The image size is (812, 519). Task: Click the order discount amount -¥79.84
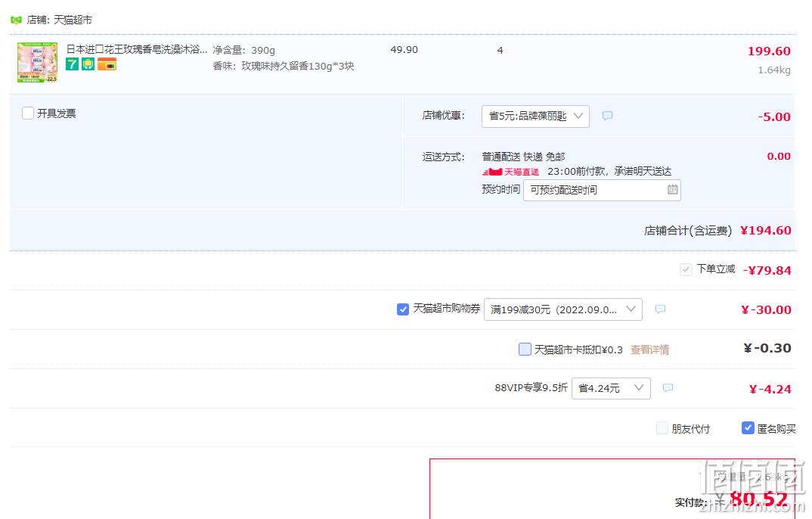pos(767,270)
